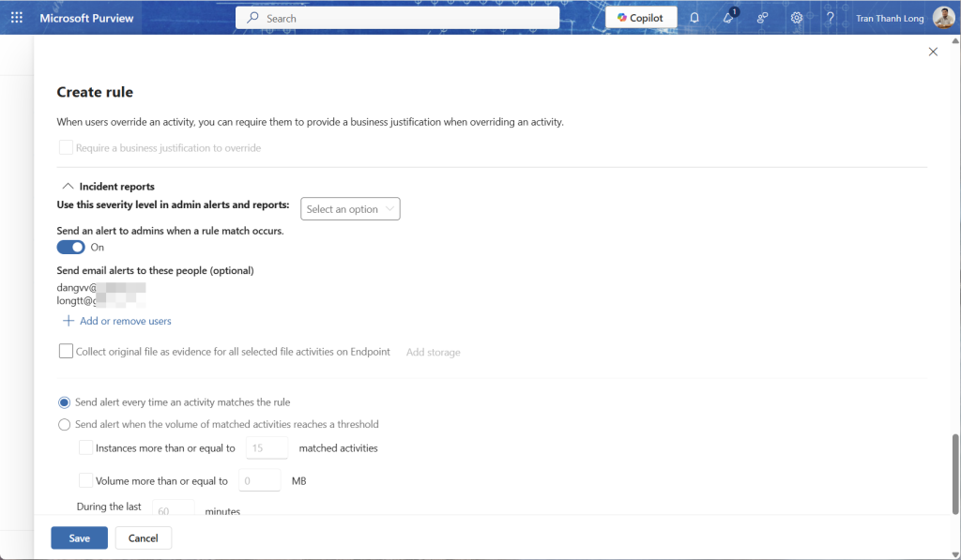This screenshot has height=560, width=961.
Task: Check Collect original file as evidence box
Action: 66,352
